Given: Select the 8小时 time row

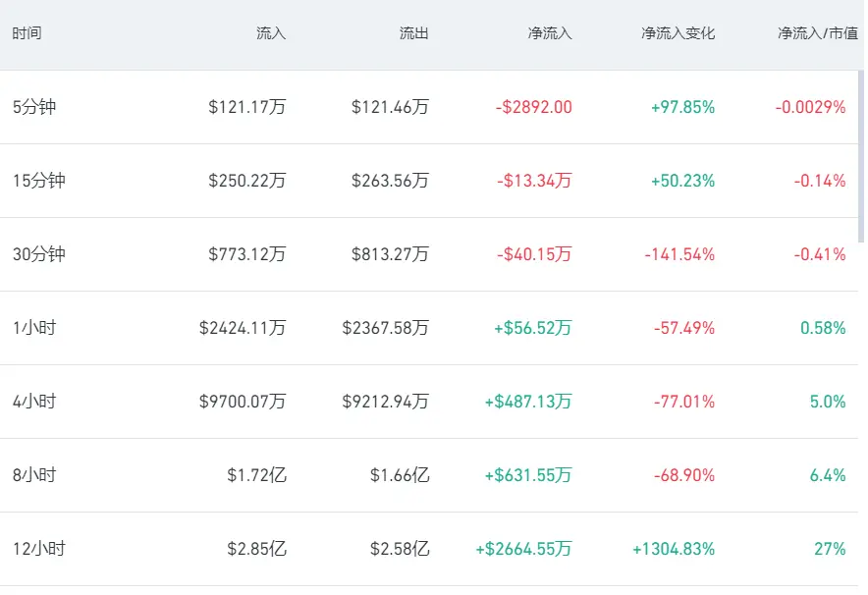Looking at the screenshot, I should point(429,475).
